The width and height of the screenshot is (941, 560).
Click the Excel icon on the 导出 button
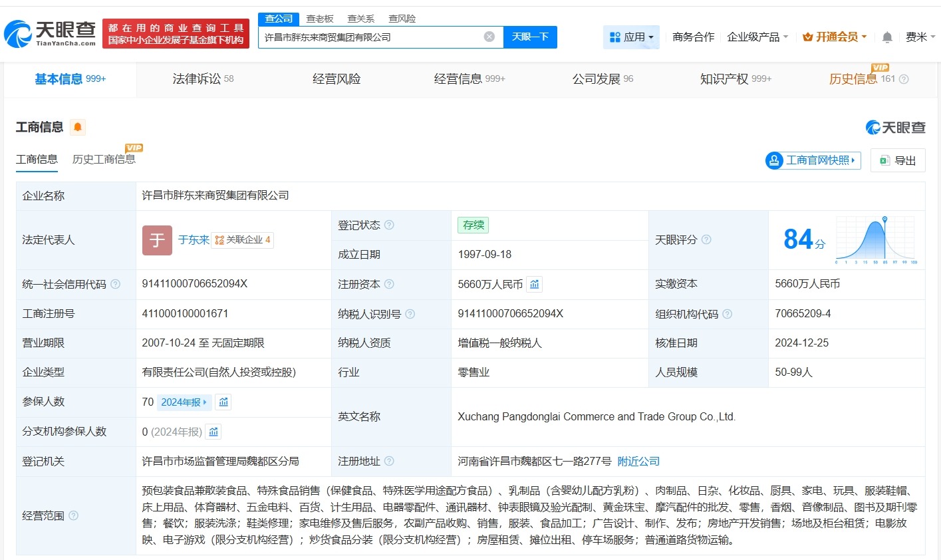(x=884, y=160)
